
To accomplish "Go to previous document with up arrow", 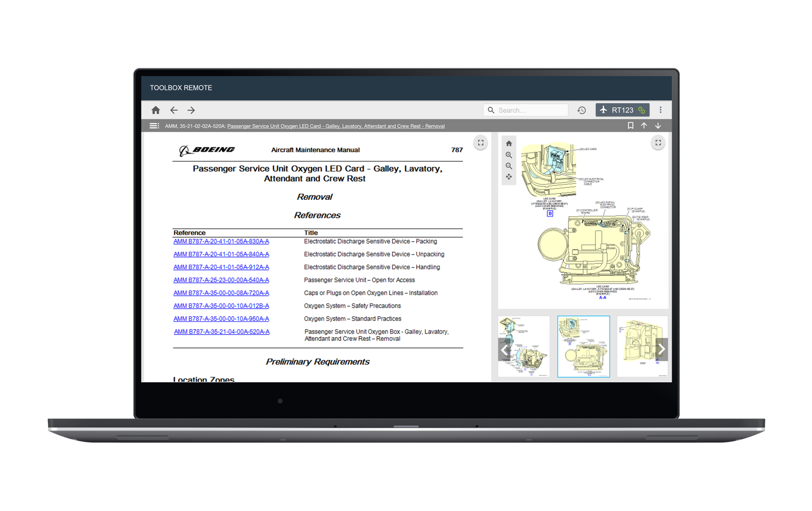I will coord(644,126).
